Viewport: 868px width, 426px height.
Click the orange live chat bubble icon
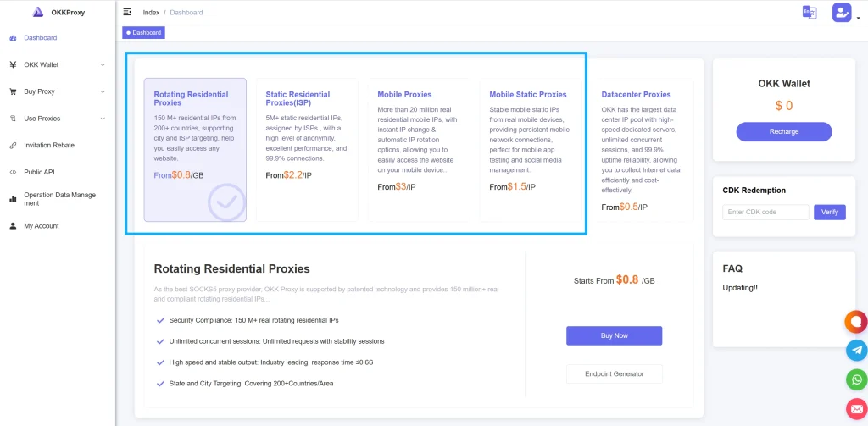(856, 321)
